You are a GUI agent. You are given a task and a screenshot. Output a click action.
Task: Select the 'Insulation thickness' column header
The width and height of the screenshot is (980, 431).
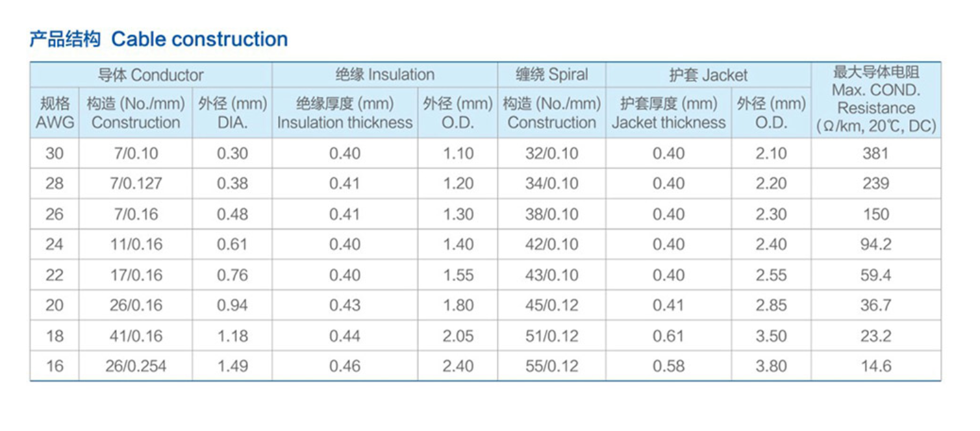click(x=345, y=113)
